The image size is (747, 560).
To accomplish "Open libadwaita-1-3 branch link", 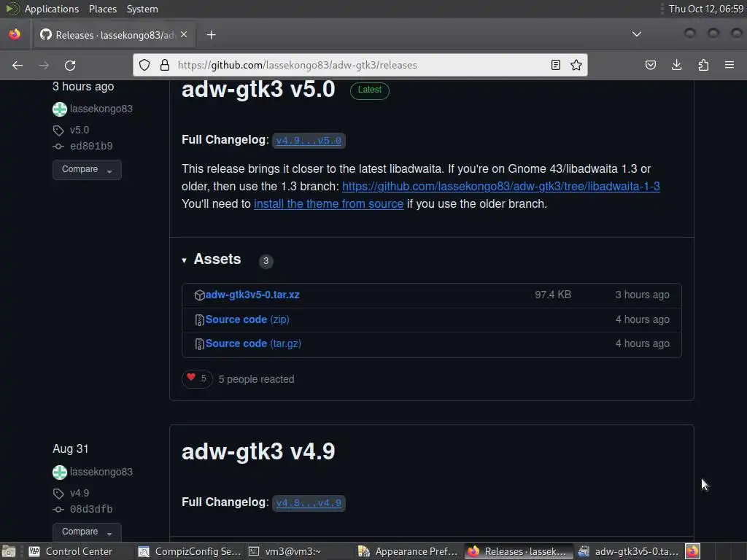I will (500, 186).
